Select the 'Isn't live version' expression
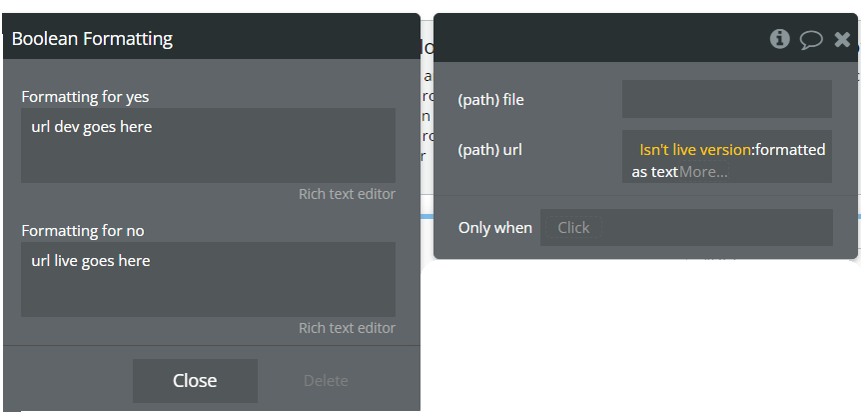This screenshot has height=414, width=868. pyautogui.click(x=694, y=149)
